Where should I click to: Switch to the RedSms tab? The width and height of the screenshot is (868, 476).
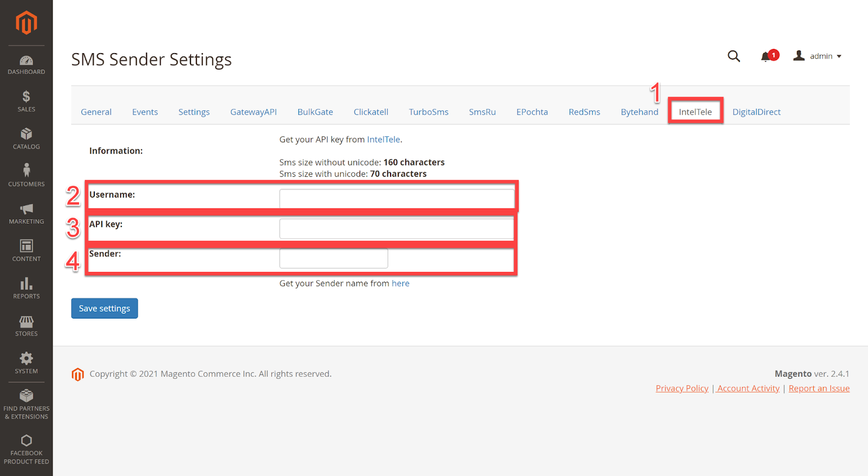pyautogui.click(x=584, y=112)
